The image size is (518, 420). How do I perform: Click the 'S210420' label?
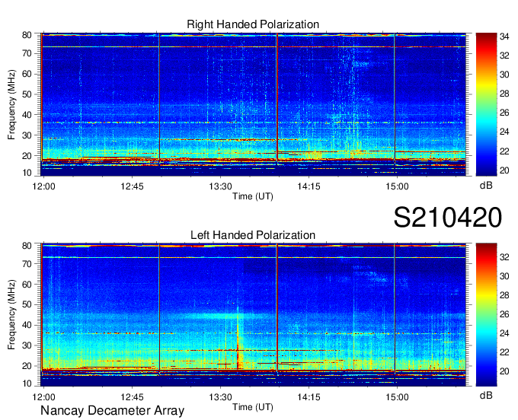pos(448,218)
